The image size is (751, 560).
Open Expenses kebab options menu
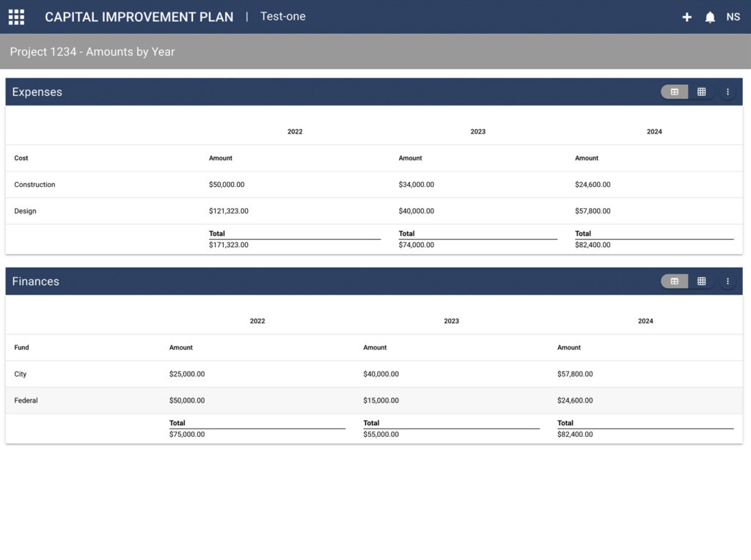728,92
